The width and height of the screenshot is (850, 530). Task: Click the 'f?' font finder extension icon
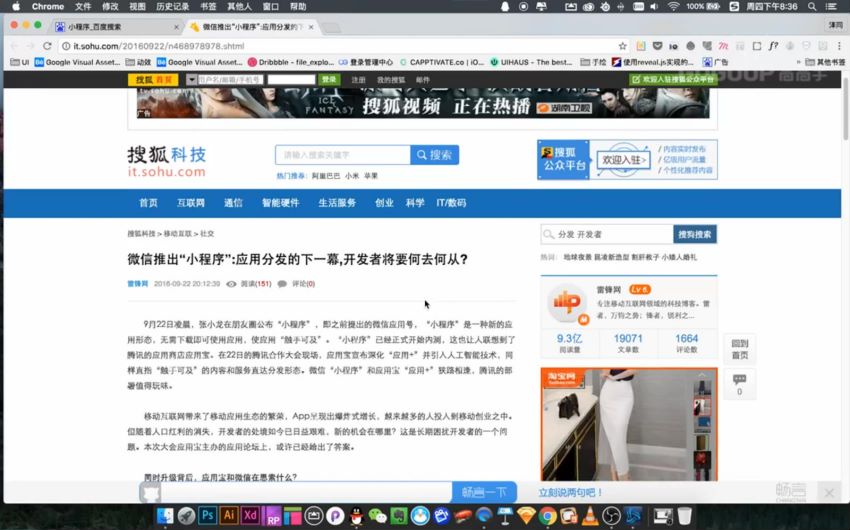[774, 46]
